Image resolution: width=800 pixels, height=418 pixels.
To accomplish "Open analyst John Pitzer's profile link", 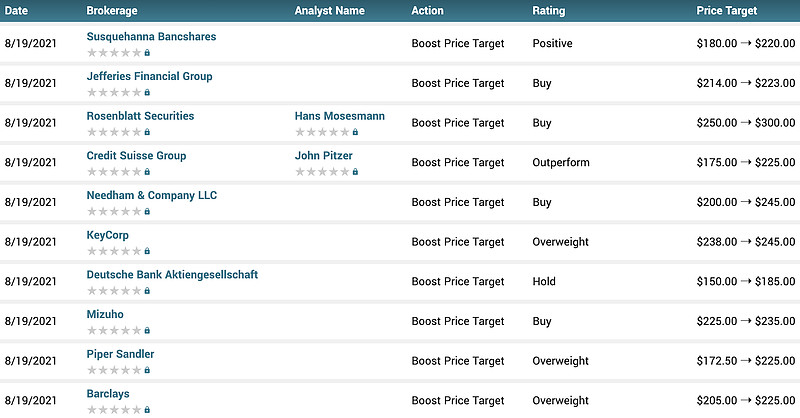I will [323, 156].
